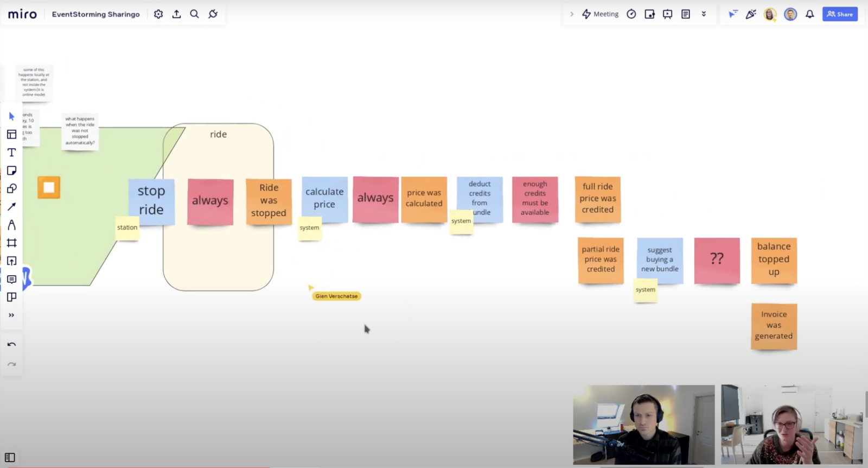Image resolution: width=868 pixels, height=468 pixels.
Task: Open the EventStorming Sharingo board title
Action: click(95, 14)
